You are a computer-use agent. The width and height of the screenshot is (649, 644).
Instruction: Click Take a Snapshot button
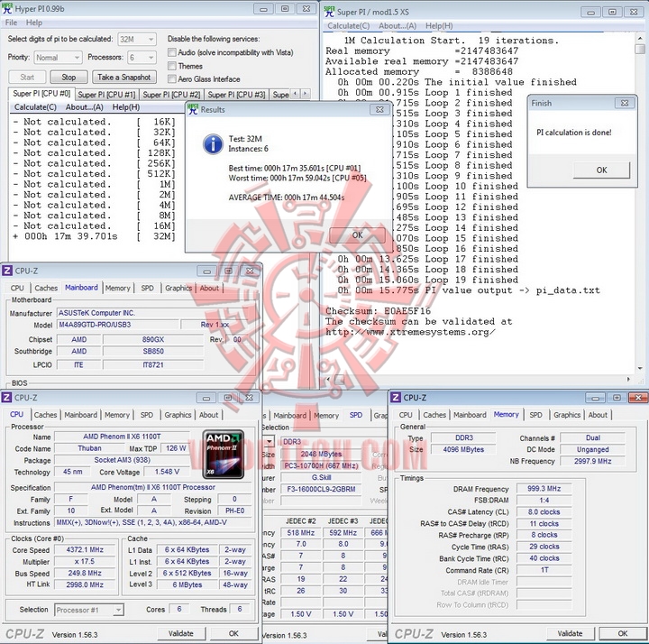(x=124, y=77)
